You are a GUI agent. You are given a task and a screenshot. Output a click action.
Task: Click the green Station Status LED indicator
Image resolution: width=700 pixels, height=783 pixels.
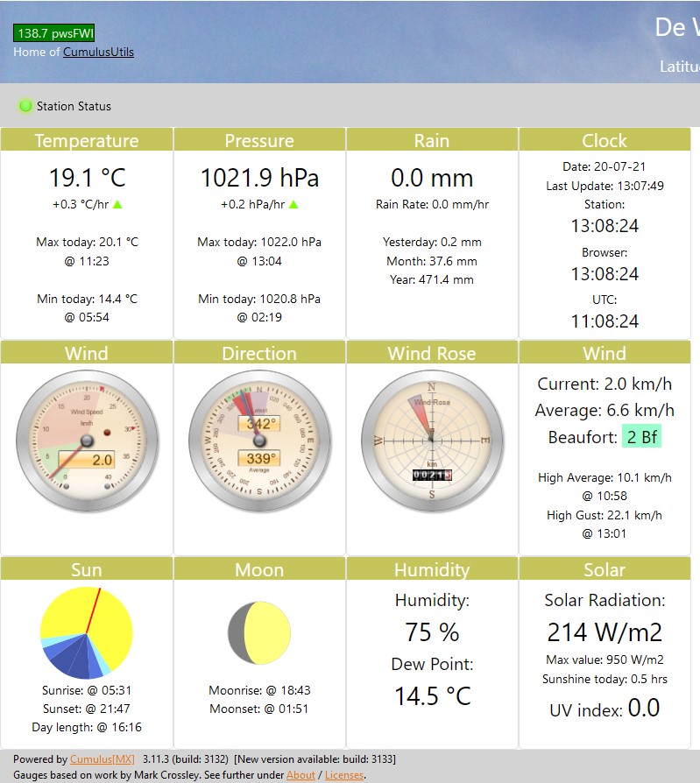pyautogui.click(x=25, y=106)
